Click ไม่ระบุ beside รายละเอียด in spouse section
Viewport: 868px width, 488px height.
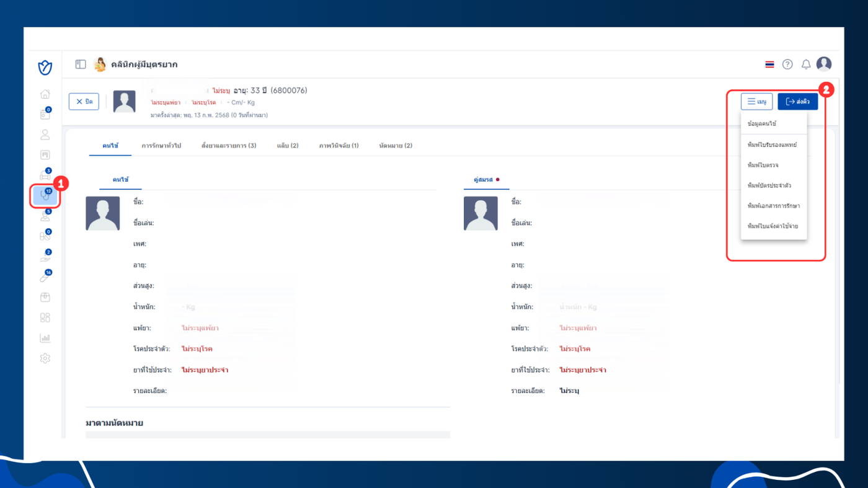(x=569, y=391)
